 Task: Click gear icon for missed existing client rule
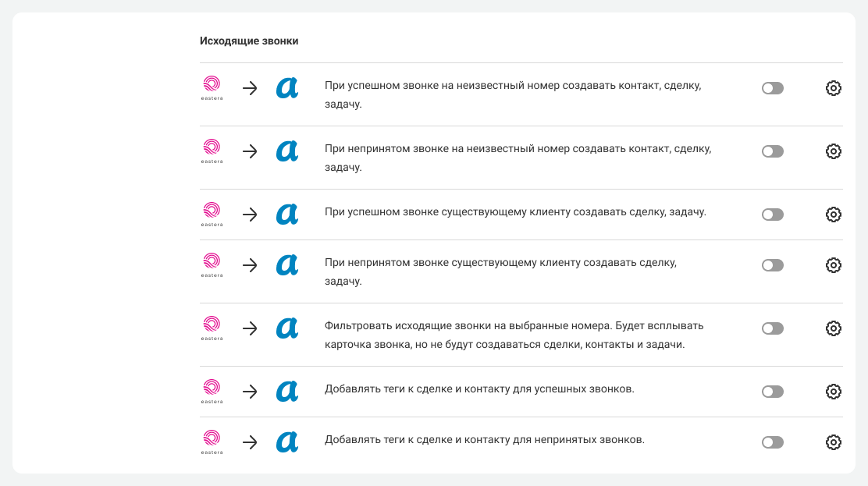[x=833, y=265]
